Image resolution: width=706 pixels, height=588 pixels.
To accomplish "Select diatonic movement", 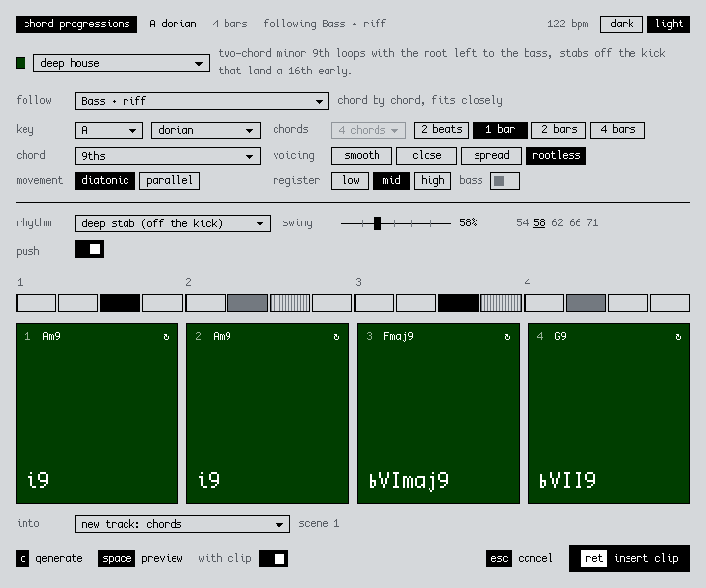I will pos(105,181).
